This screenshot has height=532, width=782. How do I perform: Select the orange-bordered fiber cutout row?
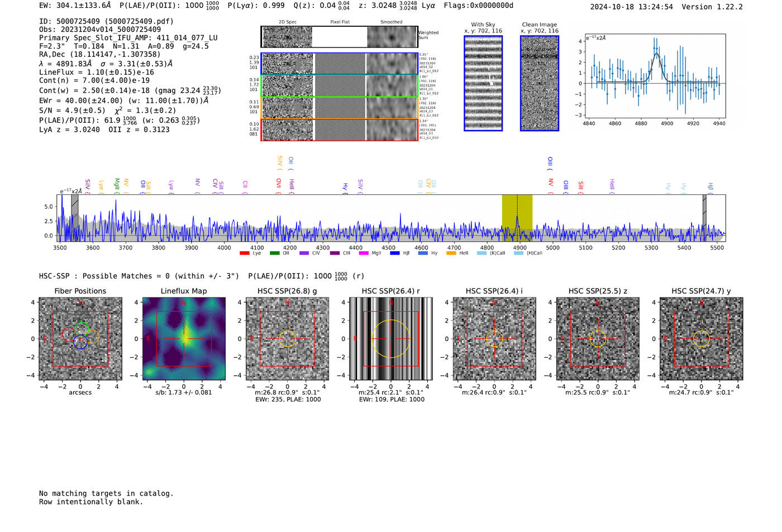click(x=339, y=108)
